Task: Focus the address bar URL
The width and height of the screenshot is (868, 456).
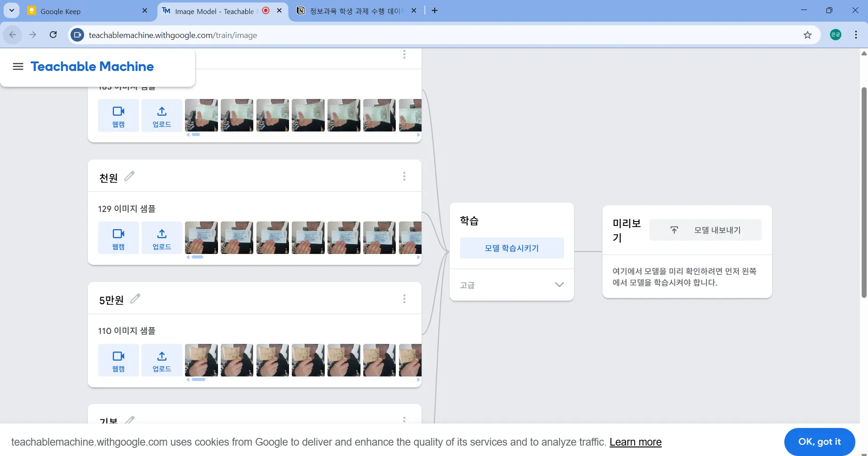Action: point(173,35)
